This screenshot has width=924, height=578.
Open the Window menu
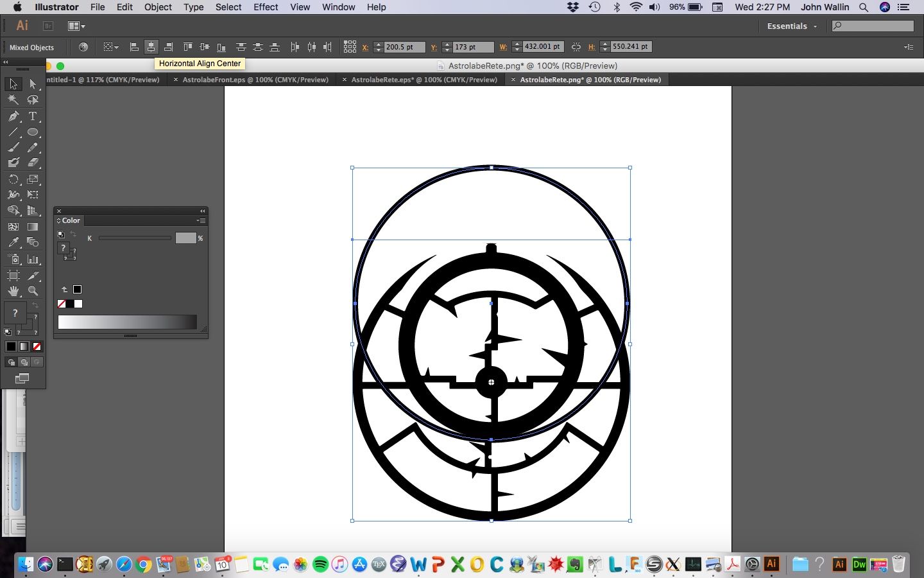(x=338, y=7)
